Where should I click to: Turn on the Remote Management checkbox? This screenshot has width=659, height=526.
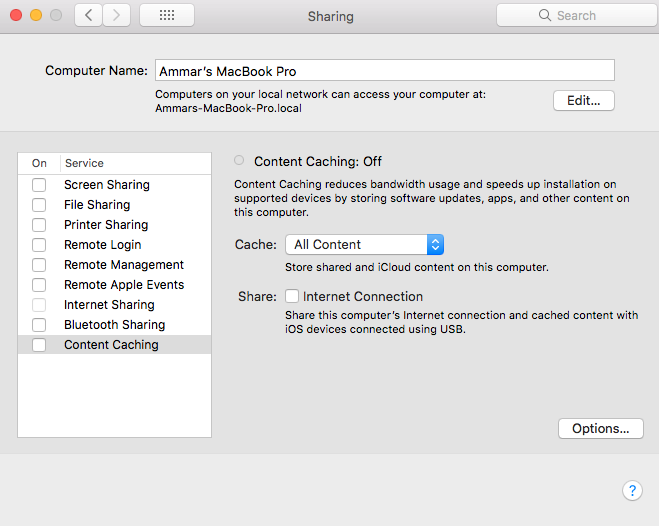(39, 265)
